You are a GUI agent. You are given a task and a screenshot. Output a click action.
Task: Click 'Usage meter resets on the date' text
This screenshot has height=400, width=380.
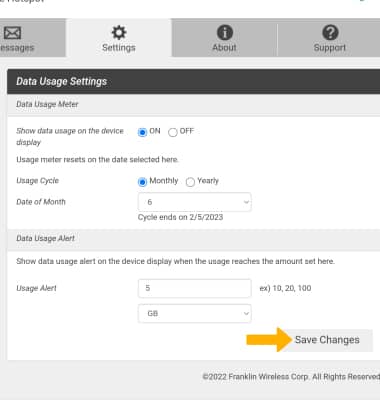click(x=97, y=160)
